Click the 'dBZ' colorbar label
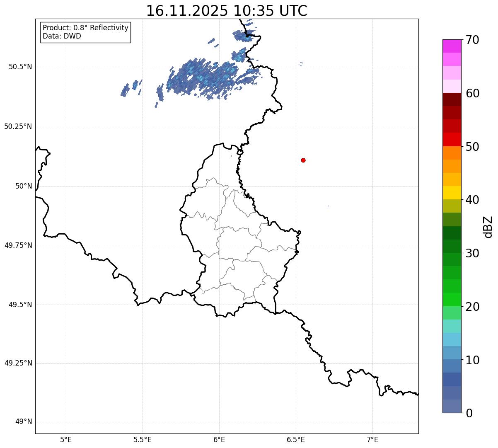This screenshot has height=448, width=498. pyautogui.click(x=488, y=227)
